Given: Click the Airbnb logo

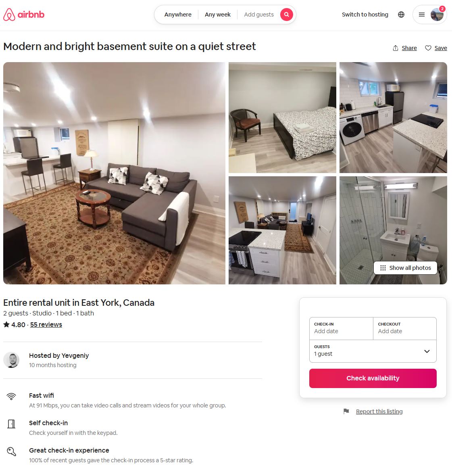Looking at the screenshot, I should [x=24, y=15].
